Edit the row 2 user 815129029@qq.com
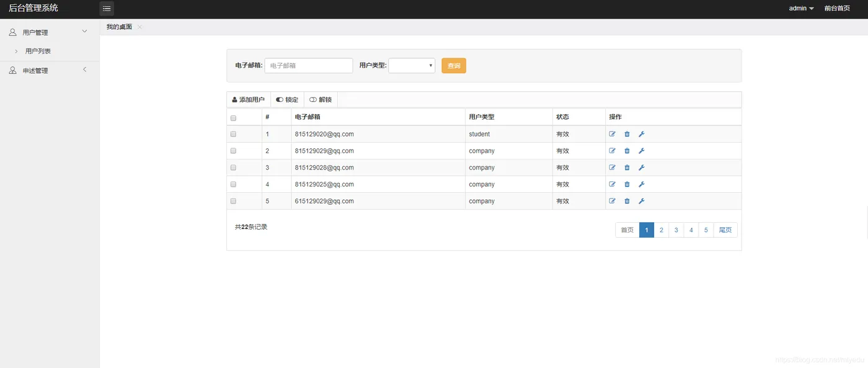Image resolution: width=868 pixels, height=368 pixels. 613,151
